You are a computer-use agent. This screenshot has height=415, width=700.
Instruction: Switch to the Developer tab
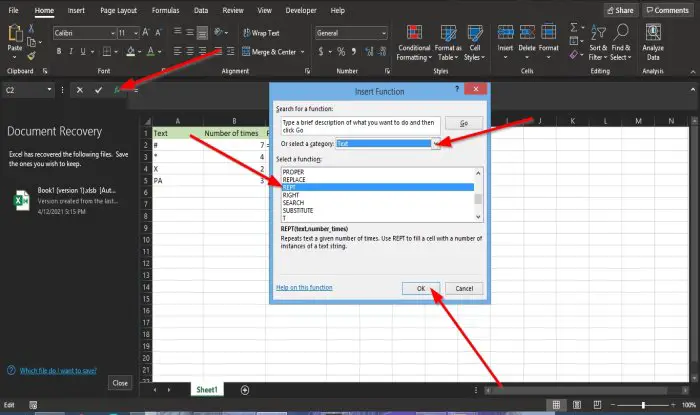tap(301, 10)
